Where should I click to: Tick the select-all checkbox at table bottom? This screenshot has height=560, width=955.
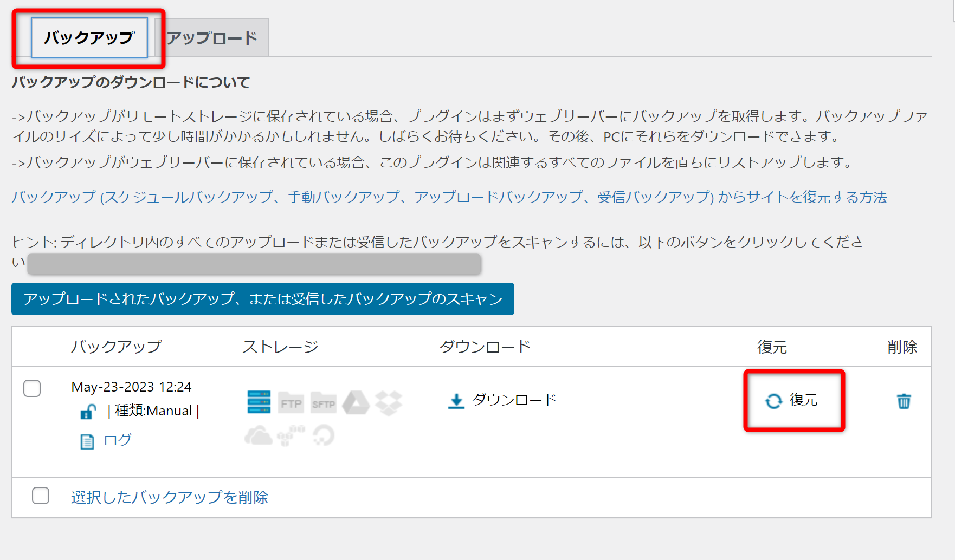pos(41,496)
